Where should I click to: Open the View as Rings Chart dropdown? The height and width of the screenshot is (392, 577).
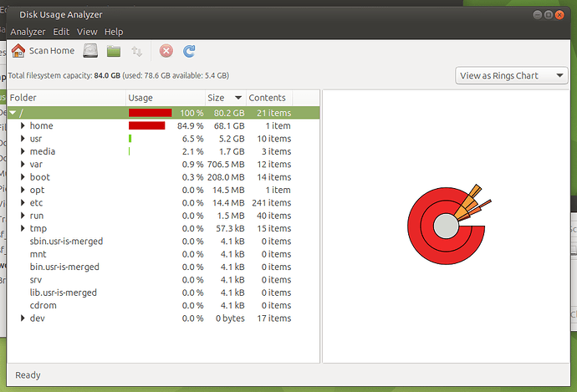click(x=511, y=76)
